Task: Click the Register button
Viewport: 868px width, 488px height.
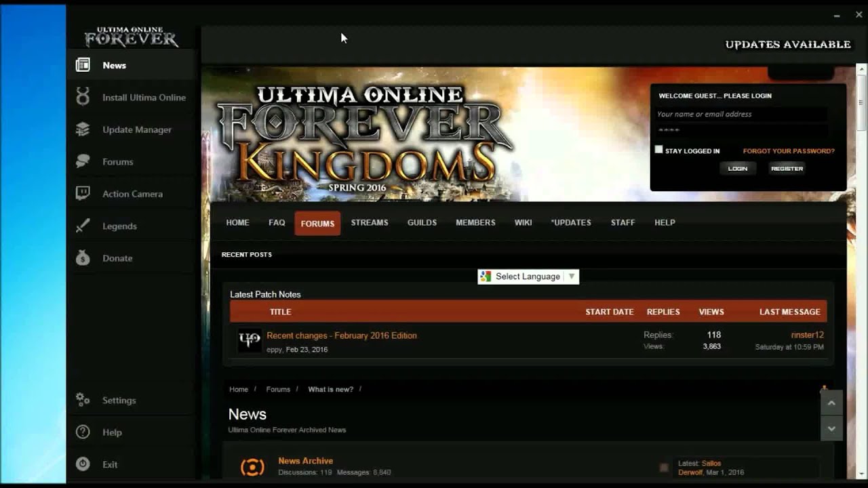Action: [x=787, y=169]
